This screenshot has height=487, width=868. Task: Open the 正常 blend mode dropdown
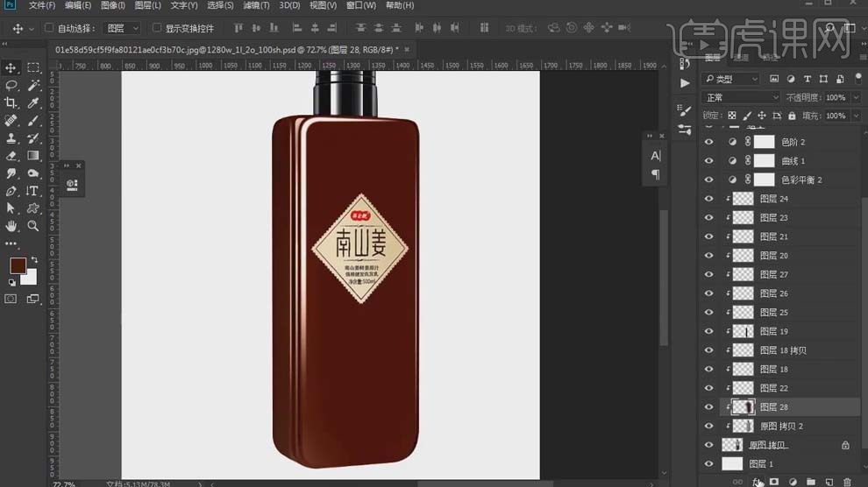[740, 97]
